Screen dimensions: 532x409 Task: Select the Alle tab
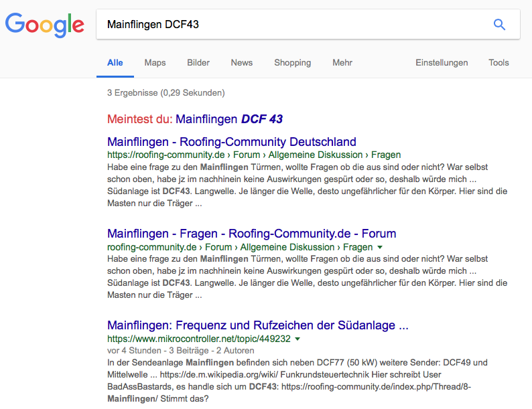pyautogui.click(x=115, y=63)
